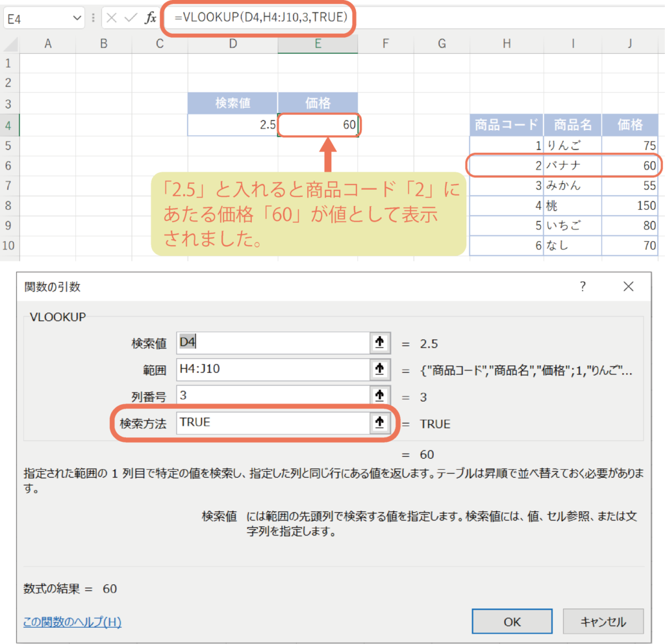Click the 検索方法 field range selector icon
This screenshot has height=644, width=665.
pos(380,422)
